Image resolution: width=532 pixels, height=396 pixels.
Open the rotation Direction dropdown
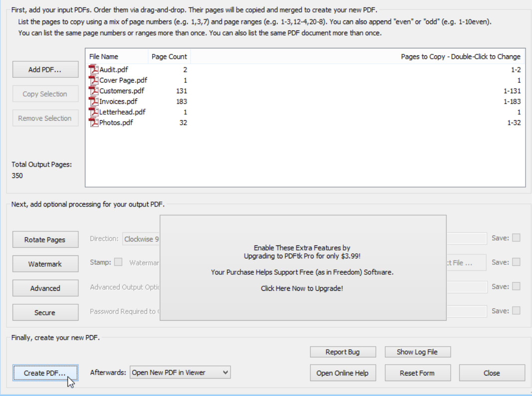point(141,239)
